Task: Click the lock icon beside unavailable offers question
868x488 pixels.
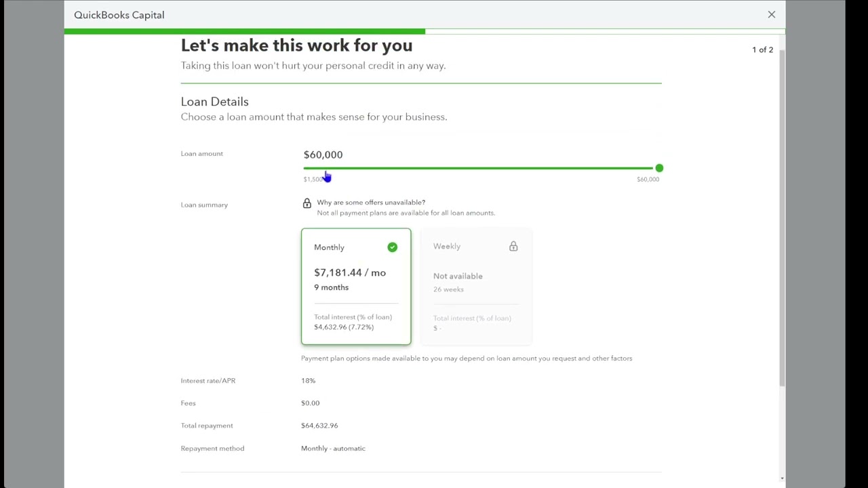Action: pos(307,203)
